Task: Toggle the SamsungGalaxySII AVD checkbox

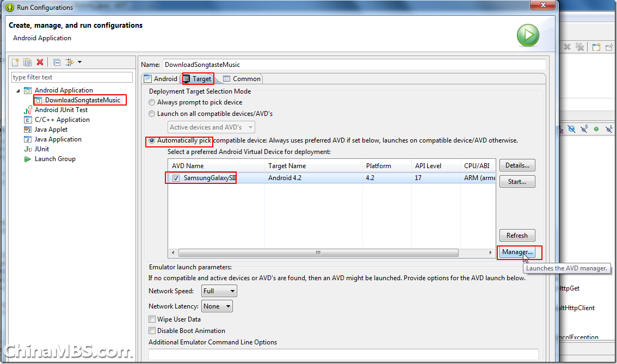Action: 176,178
